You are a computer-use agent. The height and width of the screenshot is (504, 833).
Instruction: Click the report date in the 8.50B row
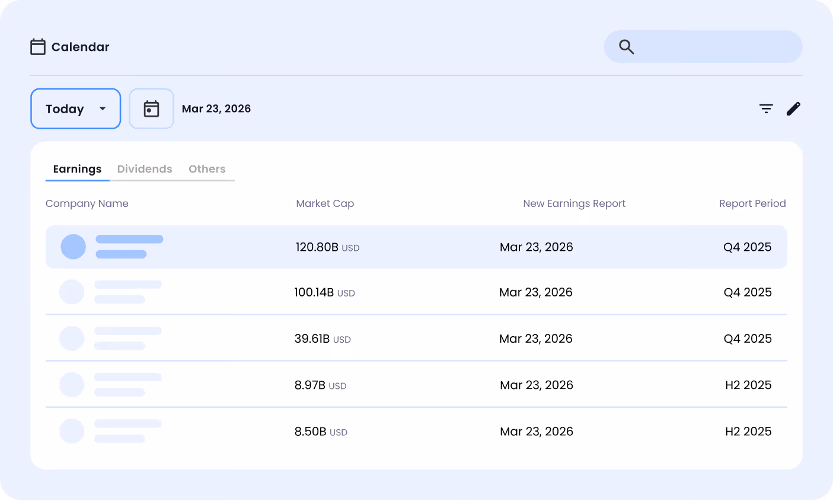[x=537, y=432]
